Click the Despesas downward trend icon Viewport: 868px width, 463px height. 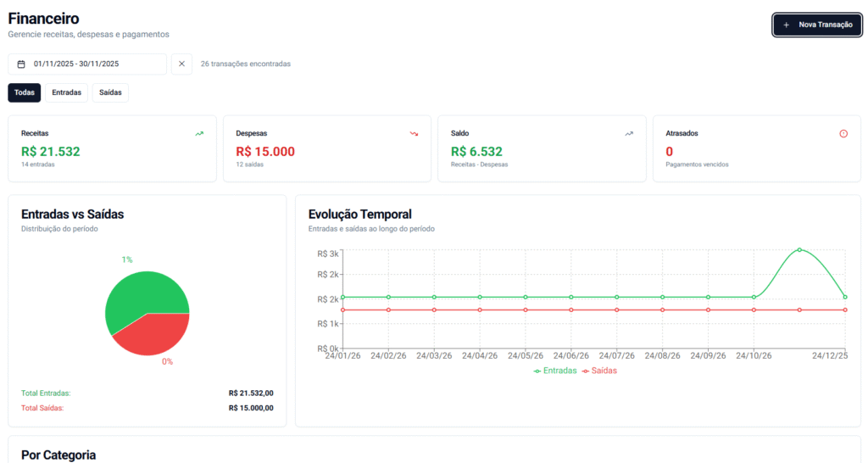point(415,133)
